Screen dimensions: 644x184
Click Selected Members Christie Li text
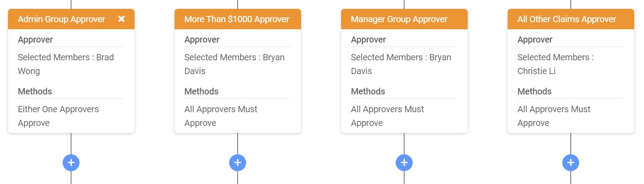(555, 64)
